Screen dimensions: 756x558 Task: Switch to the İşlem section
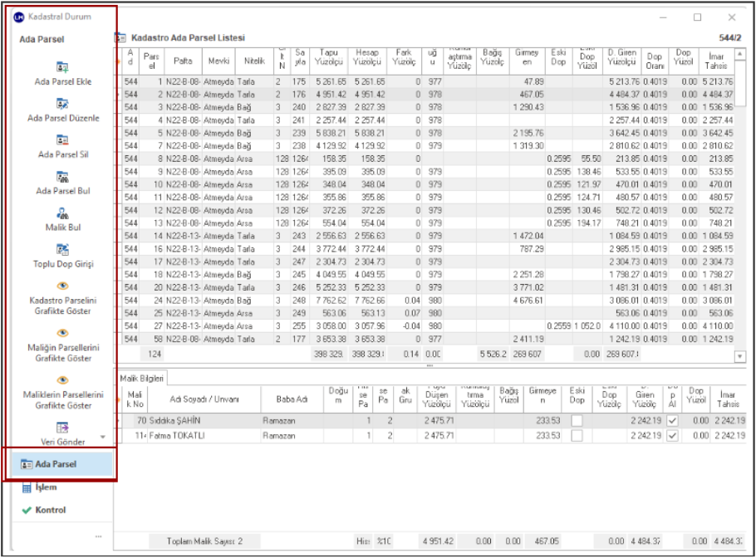[46, 487]
